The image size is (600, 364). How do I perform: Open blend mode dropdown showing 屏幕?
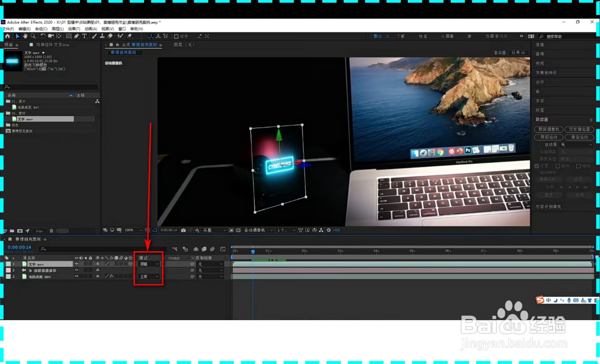point(149,264)
